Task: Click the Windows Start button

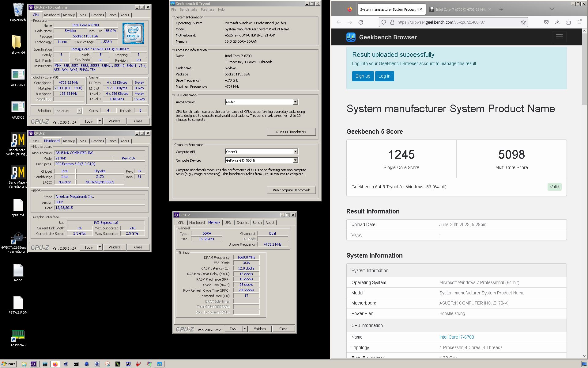Action: (x=8, y=364)
